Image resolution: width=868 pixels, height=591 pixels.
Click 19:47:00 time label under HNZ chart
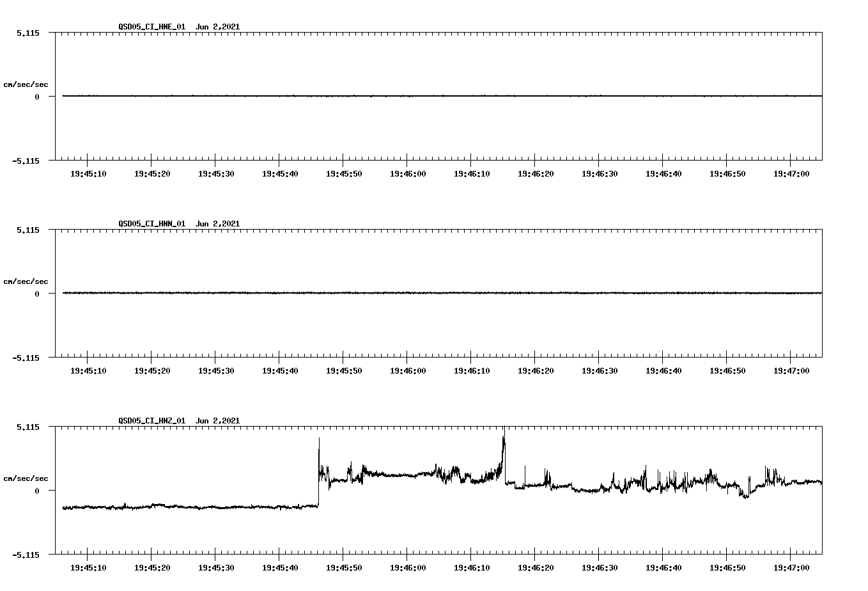pyautogui.click(x=791, y=568)
